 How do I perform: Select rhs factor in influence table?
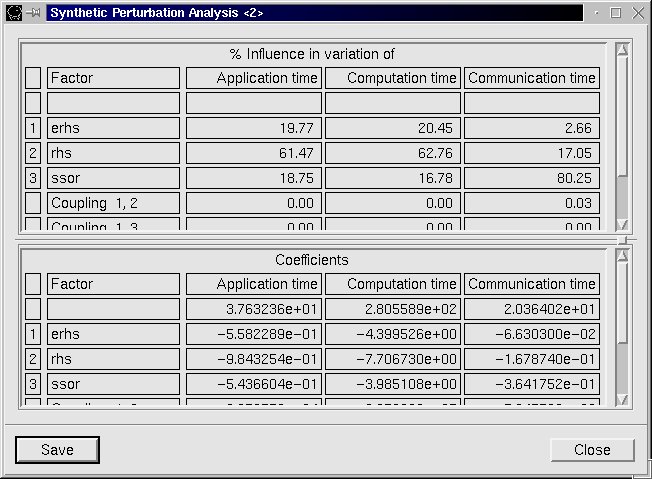pyautogui.click(x=114, y=153)
